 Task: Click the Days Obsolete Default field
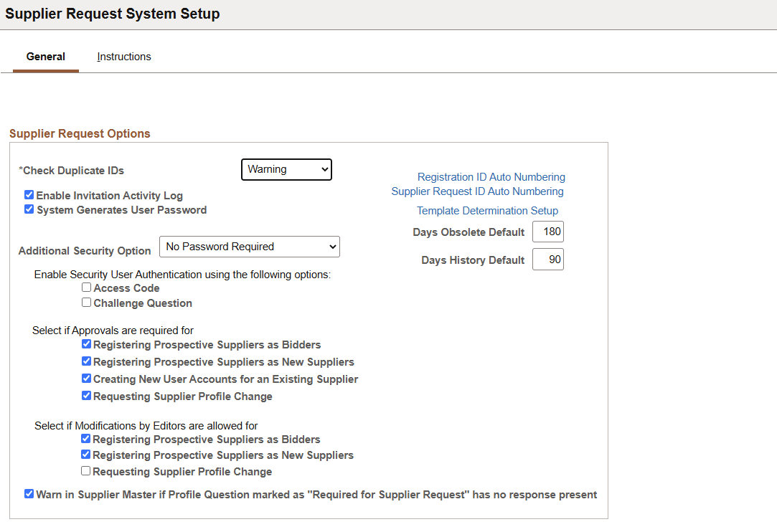547,231
